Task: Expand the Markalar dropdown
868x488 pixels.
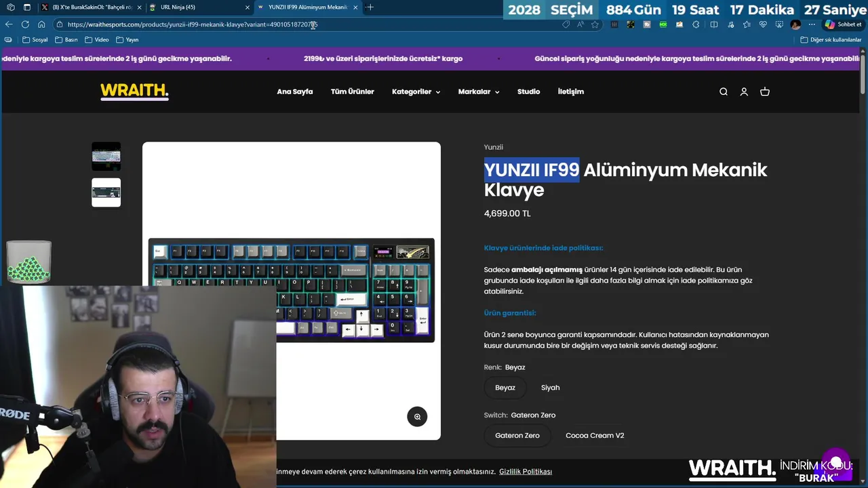Action: 479,91
